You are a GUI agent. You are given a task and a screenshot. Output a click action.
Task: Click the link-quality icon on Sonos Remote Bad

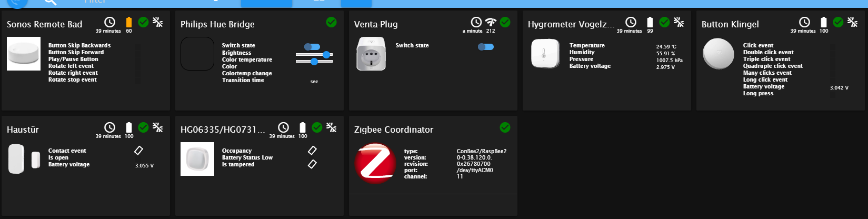157,22
